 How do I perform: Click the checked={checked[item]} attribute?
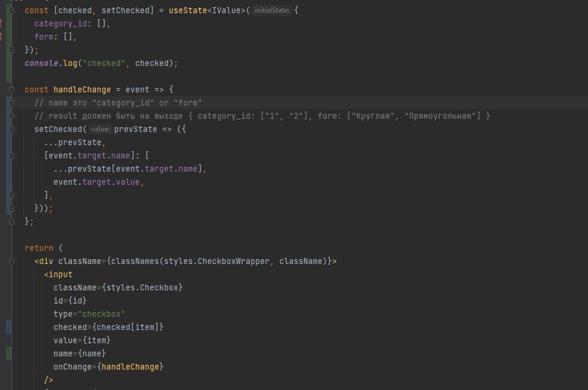click(x=108, y=327)
